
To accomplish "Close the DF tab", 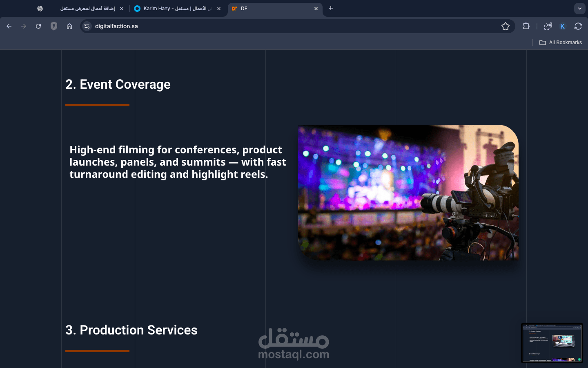I will point(316,9).
